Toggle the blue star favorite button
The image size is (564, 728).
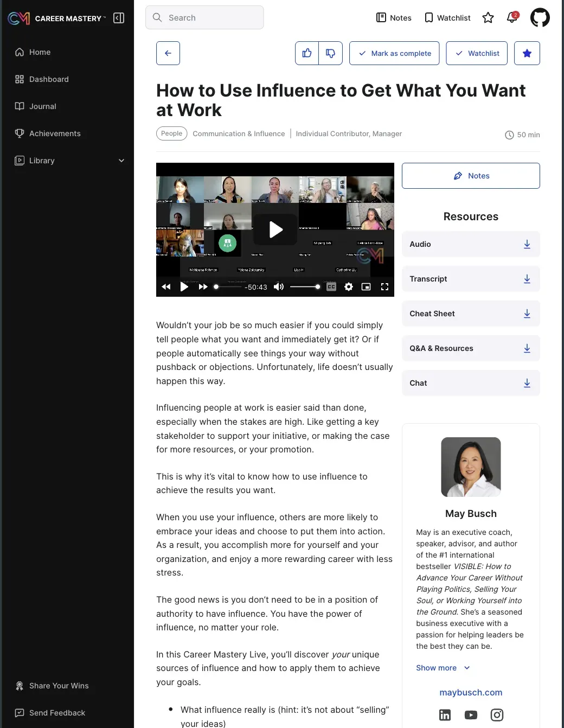(x=527, y=53)
